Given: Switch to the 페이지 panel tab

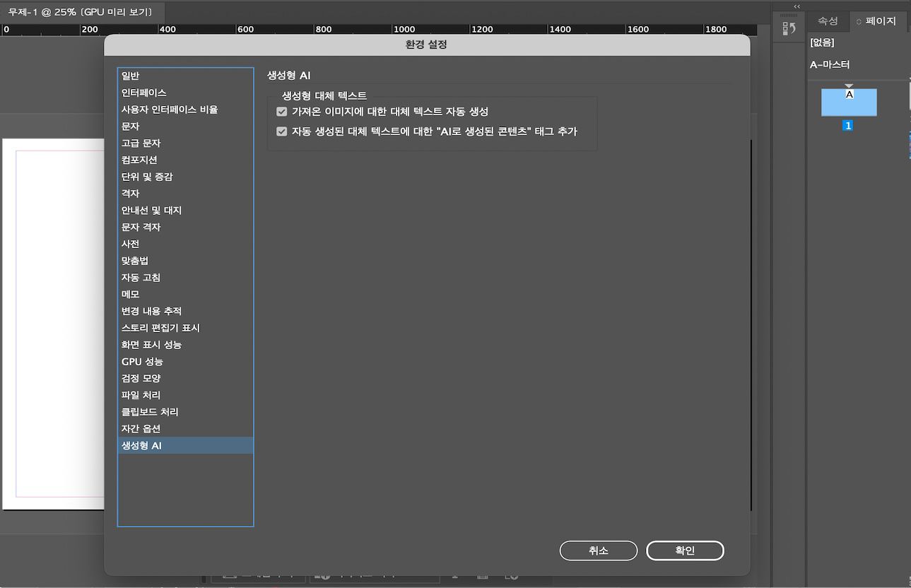Looking at the screenshot, I should pyautogui.click(x=880, y=21).
